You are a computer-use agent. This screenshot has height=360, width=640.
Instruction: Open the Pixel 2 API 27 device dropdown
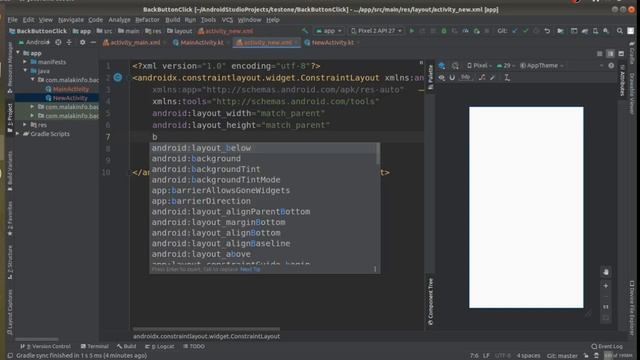(377, 31)
